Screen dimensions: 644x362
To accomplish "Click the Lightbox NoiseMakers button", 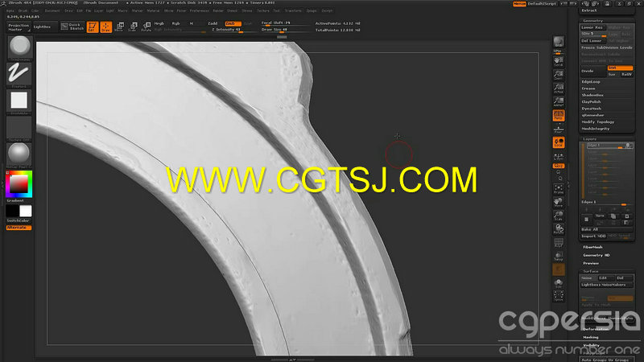I will click(607, 285).
